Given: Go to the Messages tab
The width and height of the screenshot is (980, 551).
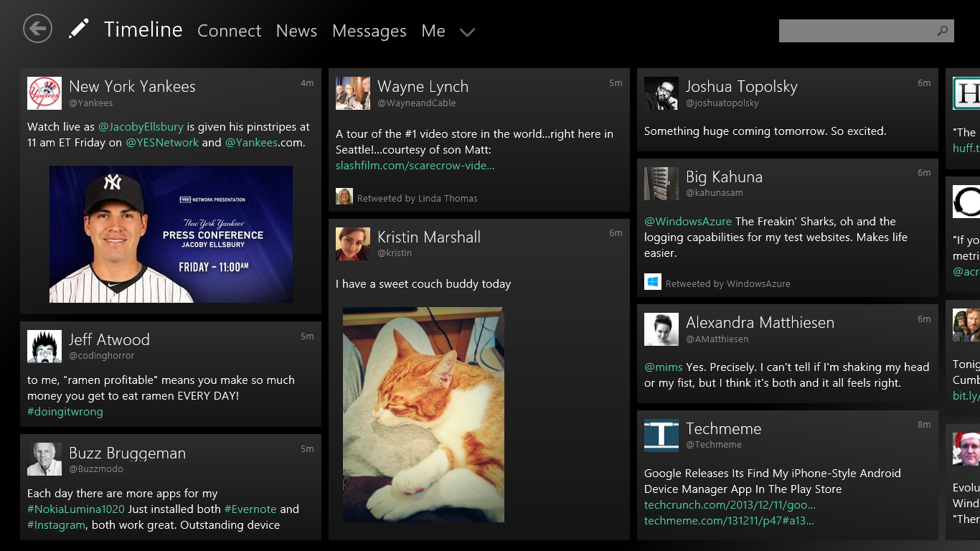Looking at the screenshot, I should 369,31.
